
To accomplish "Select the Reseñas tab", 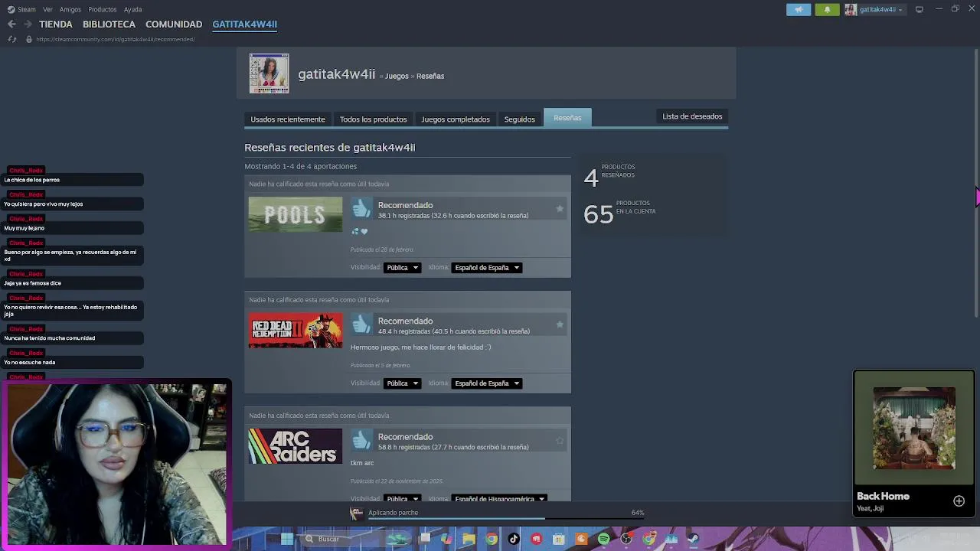I will point(567,118).
